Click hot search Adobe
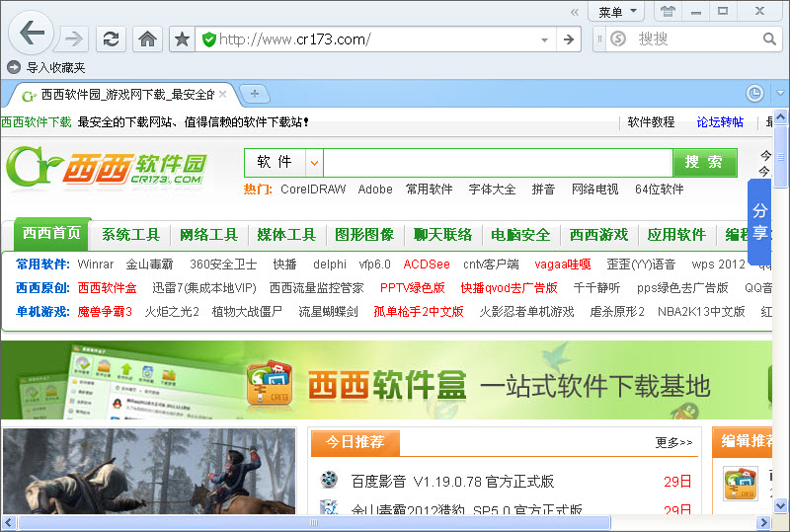Viewport: 790px width, 532px height. [375, 190]
